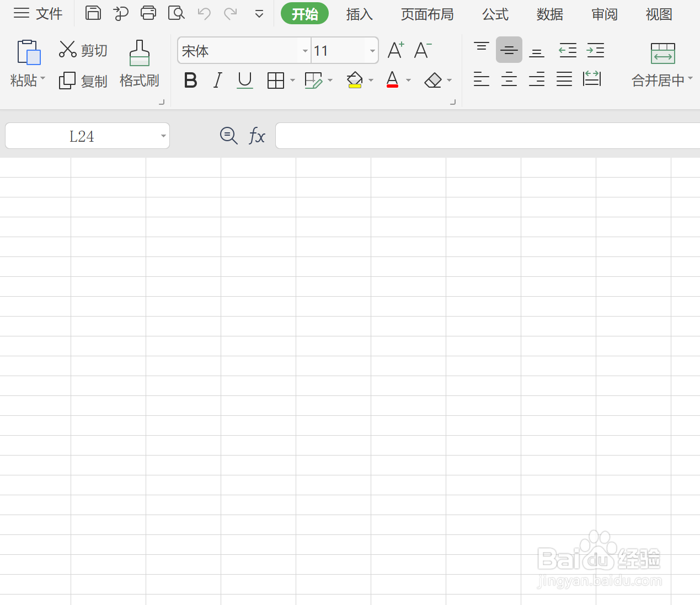Screen dimensions: 700x605
Task: Click the 粘贴 paste icon
Action: [x=29, y=52]
